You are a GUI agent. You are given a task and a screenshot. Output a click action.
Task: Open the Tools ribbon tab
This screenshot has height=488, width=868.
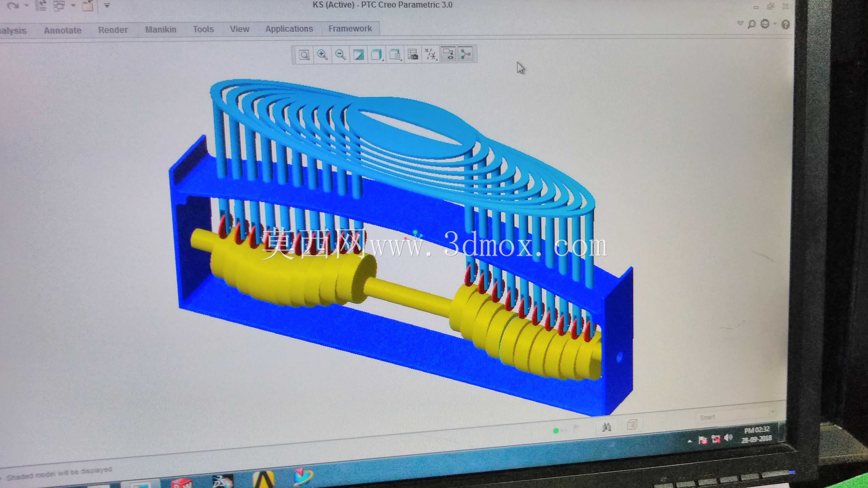click(203, 29)
